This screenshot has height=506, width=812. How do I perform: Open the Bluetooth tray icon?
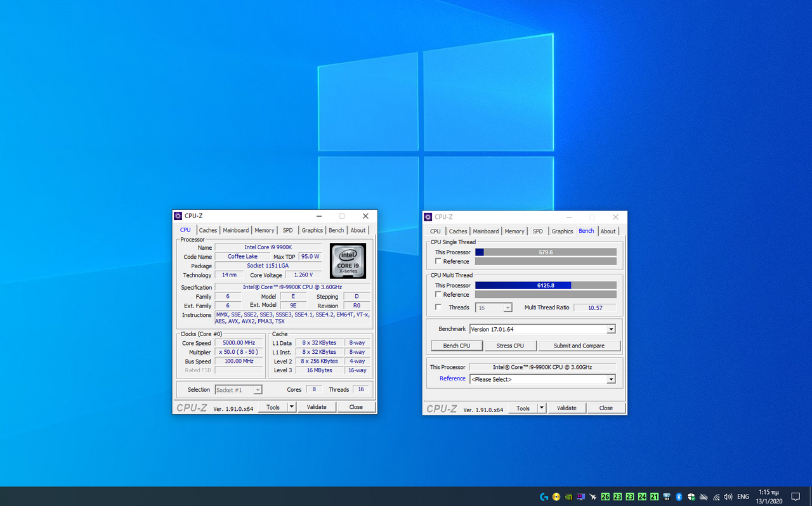[679, 497]
